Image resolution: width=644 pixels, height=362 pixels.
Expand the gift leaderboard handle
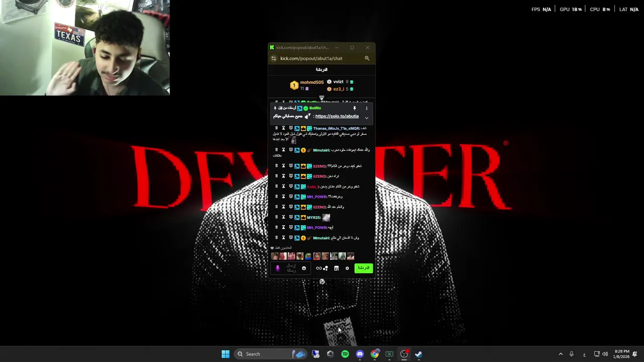[x=321, y=98]
